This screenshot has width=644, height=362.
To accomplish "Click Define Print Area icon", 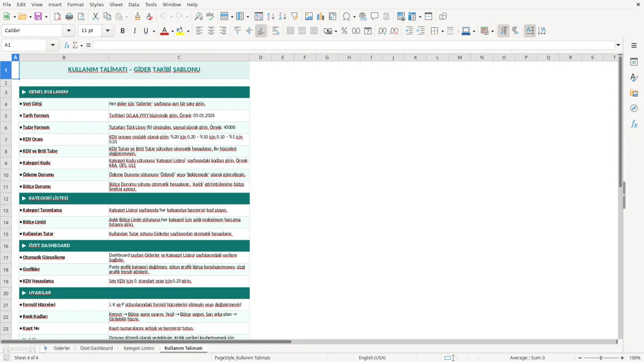I will pyautogui.click(x=401, y=17).
